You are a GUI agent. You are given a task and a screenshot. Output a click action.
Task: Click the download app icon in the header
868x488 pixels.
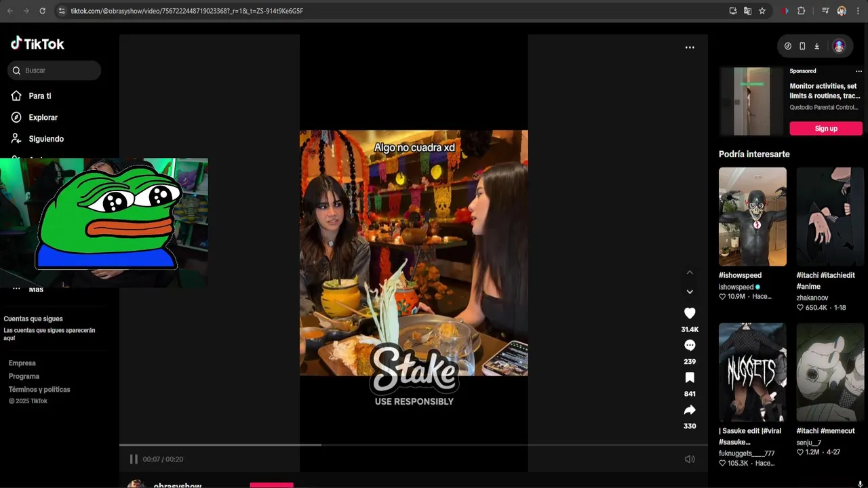click(x=817, y=46)
